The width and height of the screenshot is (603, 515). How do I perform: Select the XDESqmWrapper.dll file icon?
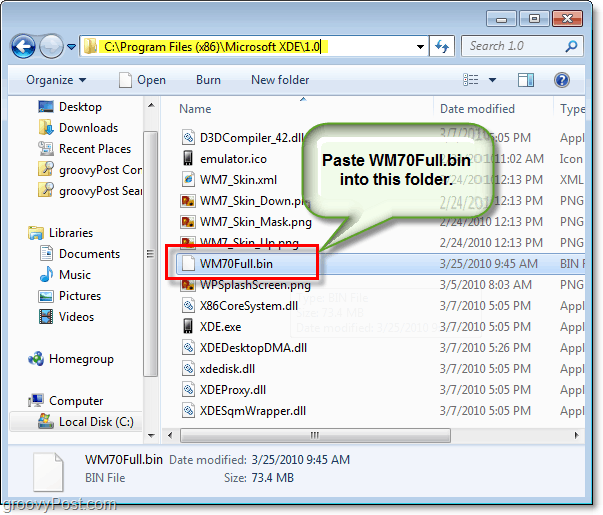click(188, 411)
